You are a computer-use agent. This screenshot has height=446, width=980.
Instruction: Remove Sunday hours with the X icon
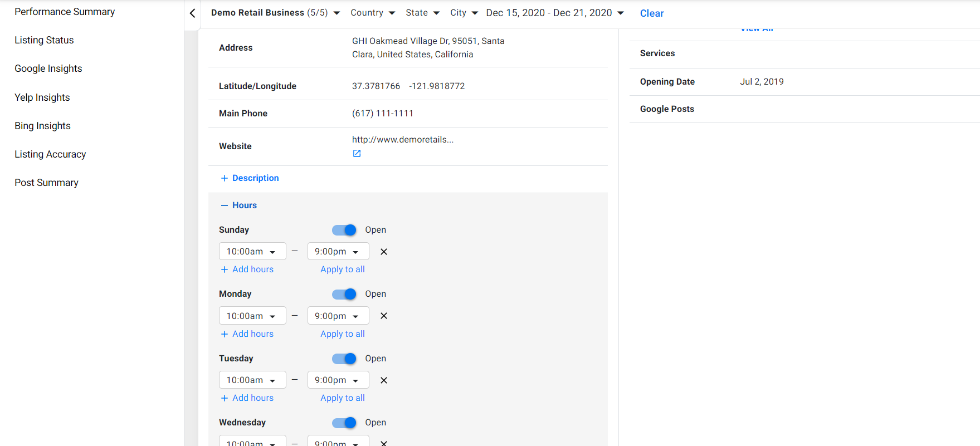(x=384, y=252)
